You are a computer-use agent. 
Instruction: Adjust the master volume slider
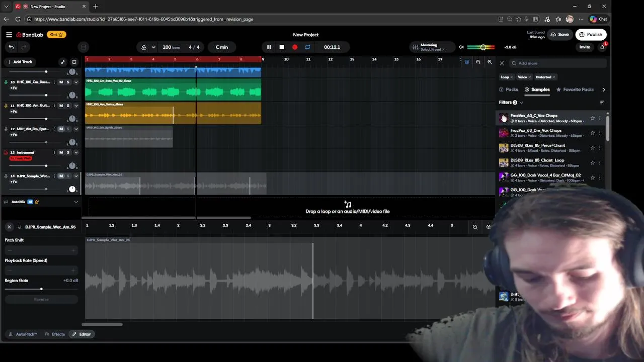(481, 47)
